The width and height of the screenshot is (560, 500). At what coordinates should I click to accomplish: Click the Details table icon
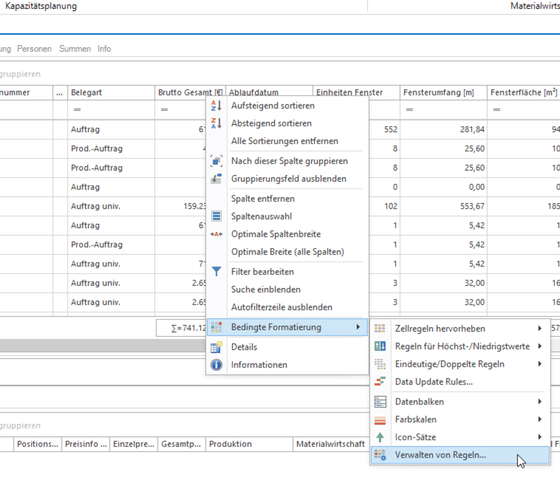216,347
